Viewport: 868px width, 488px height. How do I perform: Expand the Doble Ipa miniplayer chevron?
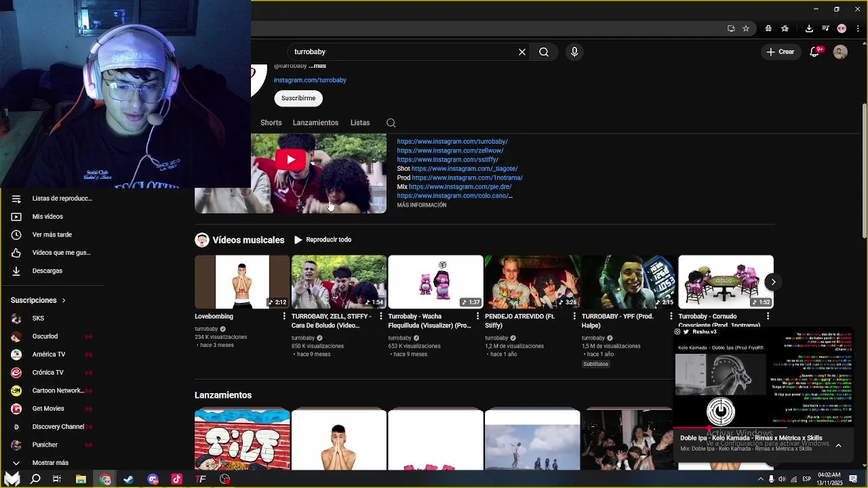pyautogui.click(x=838, y=445)
